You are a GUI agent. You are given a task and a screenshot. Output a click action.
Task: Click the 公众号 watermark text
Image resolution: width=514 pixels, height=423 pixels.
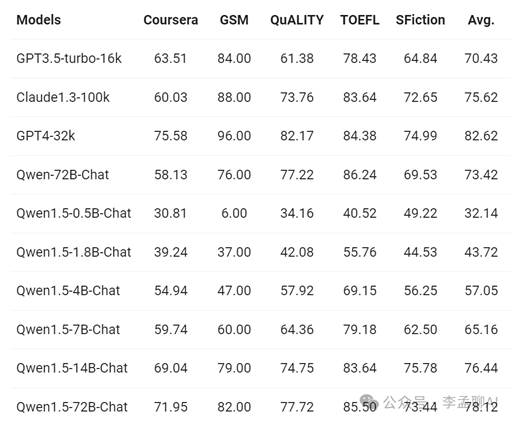[405, 402]
